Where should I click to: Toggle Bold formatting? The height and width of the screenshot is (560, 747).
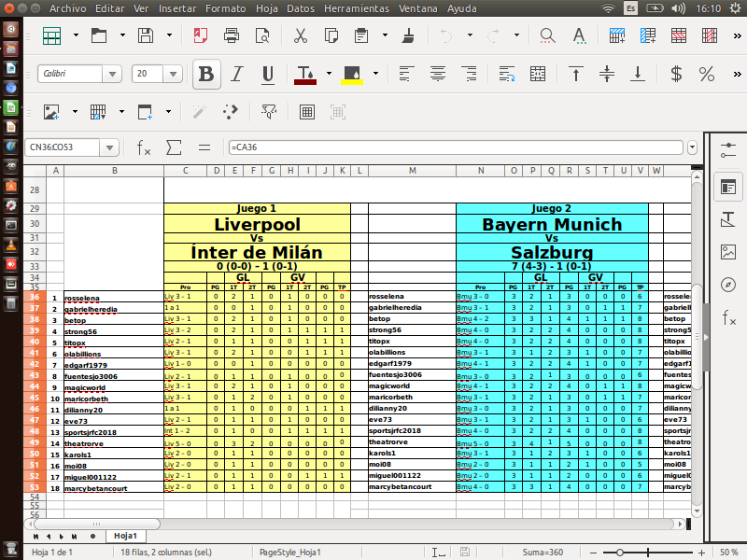point(206,74)
